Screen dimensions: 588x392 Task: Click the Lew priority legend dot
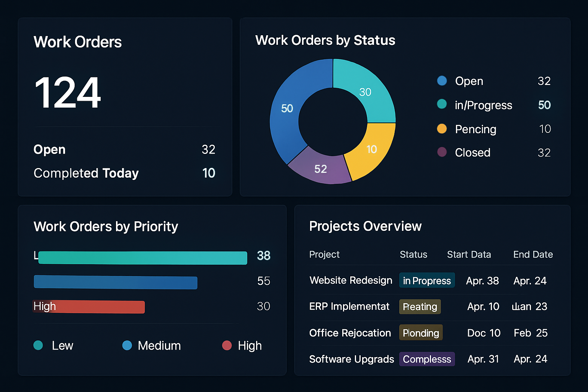(38, 345)
